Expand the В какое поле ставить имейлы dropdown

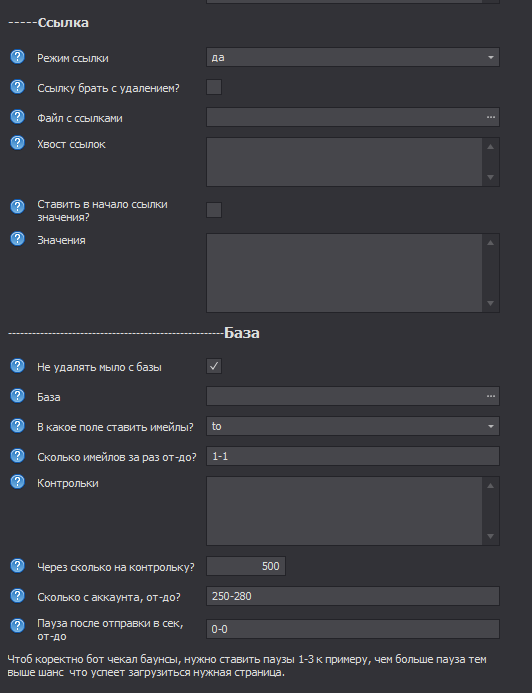[353, 426]
